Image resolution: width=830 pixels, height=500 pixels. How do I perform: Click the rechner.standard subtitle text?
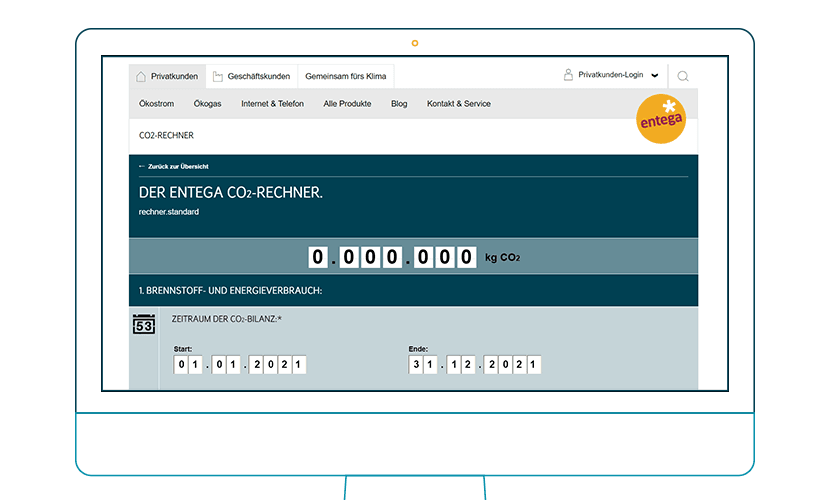pos(169,212)
